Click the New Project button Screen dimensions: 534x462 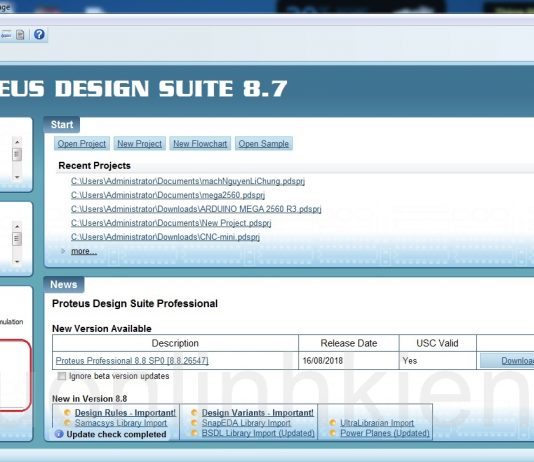[x=140, y=144]
